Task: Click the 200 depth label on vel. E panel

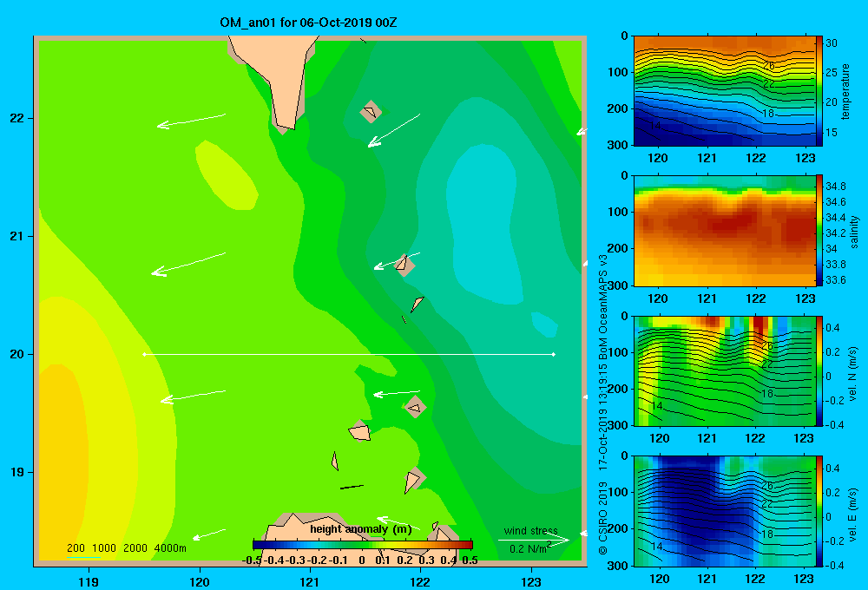Action: click(618, 528)
